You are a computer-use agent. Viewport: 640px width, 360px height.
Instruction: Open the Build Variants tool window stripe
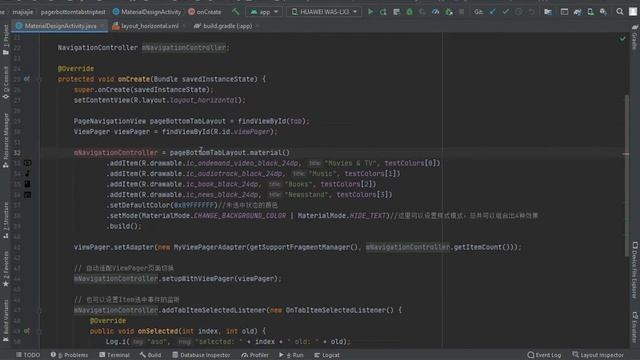pos(6,321)
